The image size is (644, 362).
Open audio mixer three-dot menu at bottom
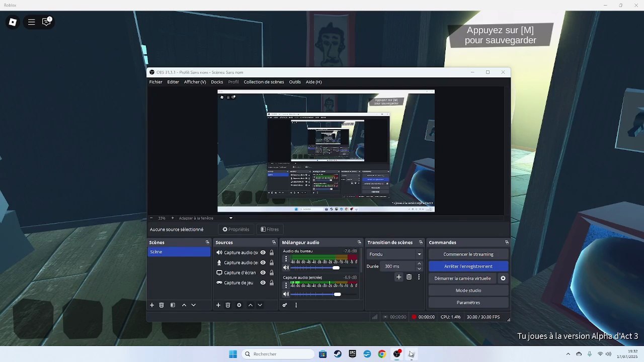[x=296, y=305]
